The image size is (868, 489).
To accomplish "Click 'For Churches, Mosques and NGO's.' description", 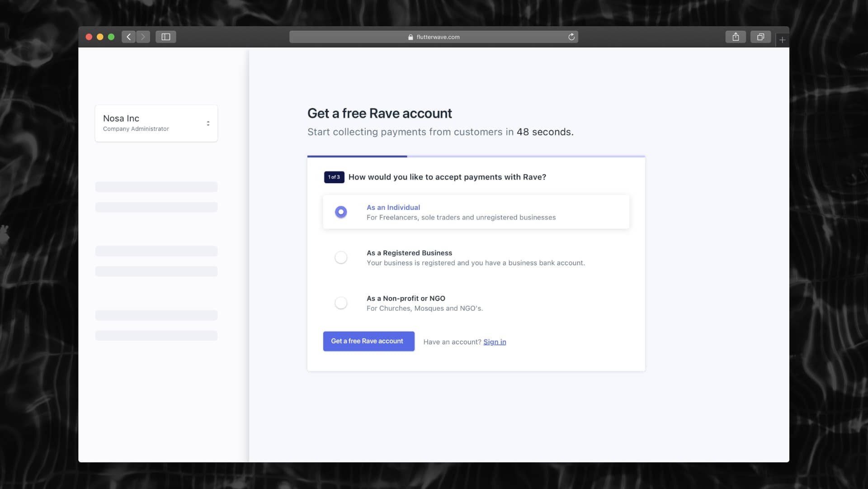I will [425, 309].
